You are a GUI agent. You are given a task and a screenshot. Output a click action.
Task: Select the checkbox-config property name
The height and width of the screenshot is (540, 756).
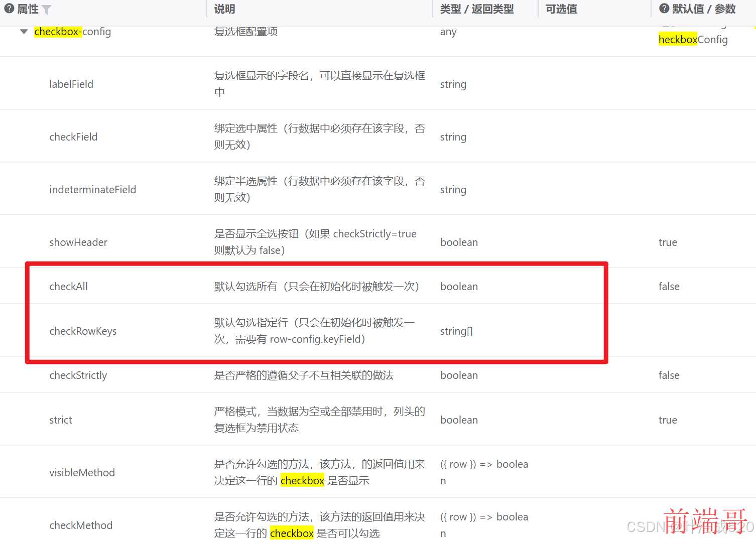click(x=73, y=32)
